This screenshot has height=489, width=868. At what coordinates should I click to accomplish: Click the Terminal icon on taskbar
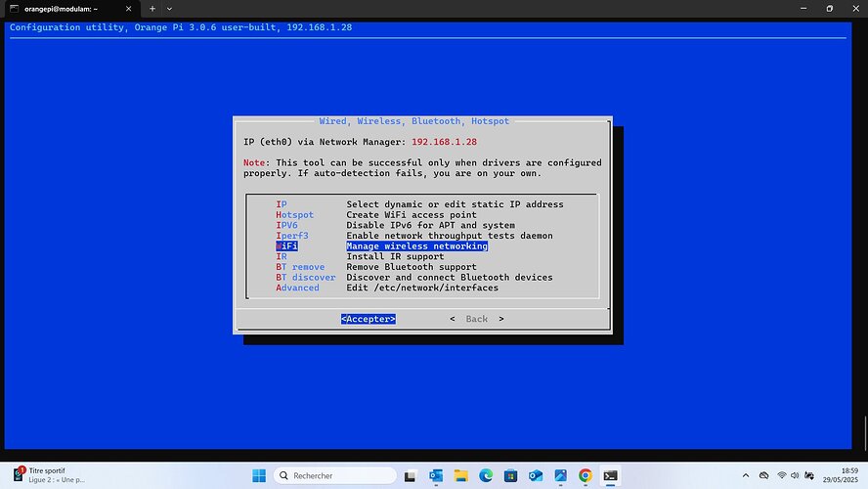tap(610, 475)
